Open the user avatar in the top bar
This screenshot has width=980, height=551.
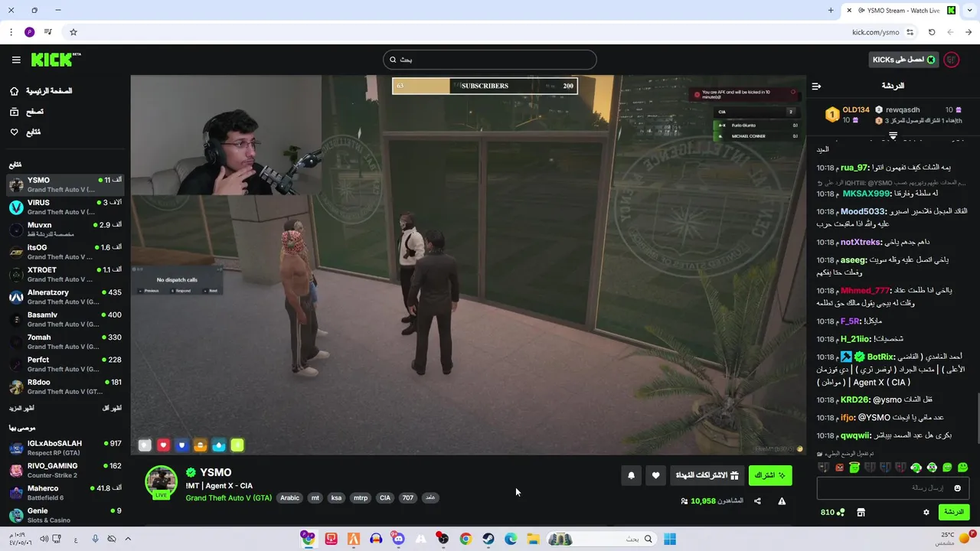[952, 60]
